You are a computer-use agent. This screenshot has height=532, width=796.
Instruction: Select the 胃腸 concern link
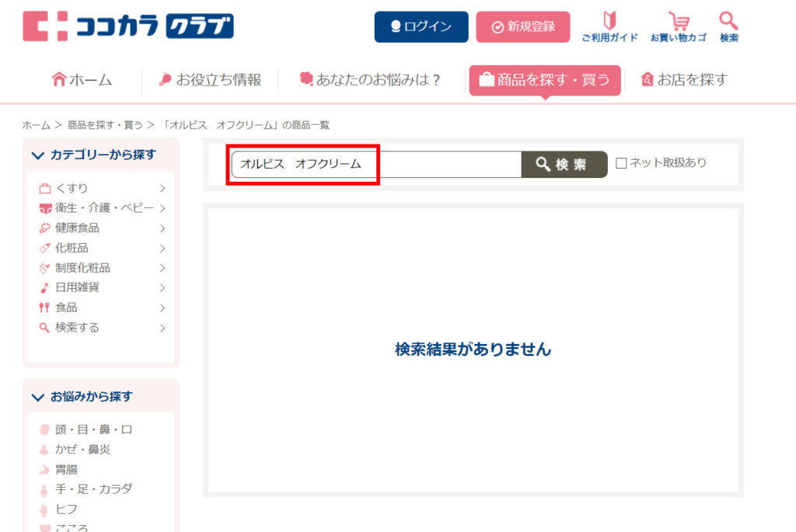(67, 470)
